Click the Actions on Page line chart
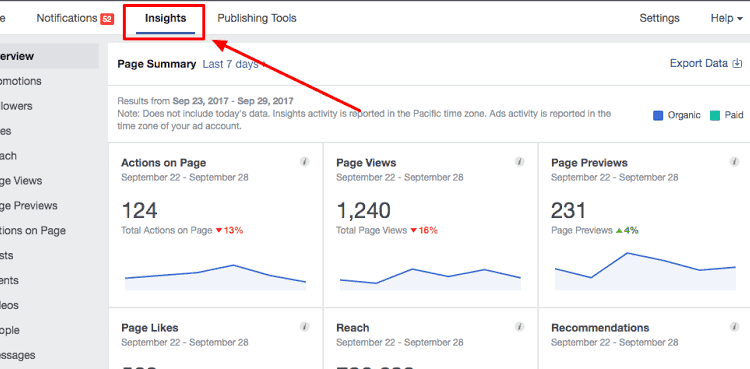The image size is (750, 369). click(x=215, y=277)
